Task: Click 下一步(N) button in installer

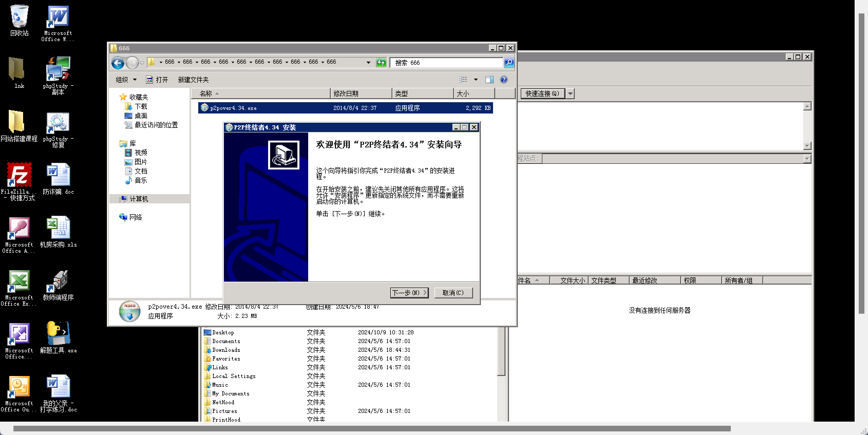Action: point(409,293)
